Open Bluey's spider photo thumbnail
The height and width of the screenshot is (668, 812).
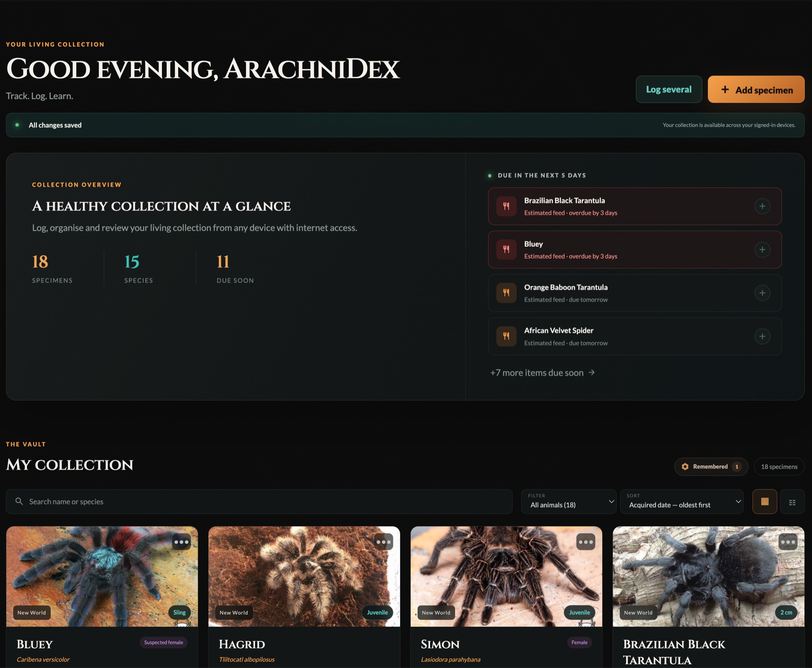coord(102,576)
